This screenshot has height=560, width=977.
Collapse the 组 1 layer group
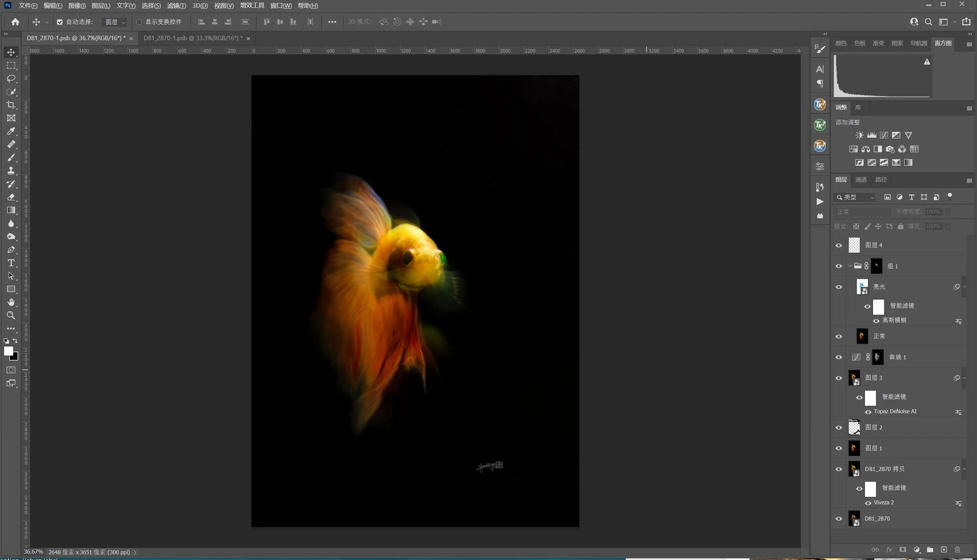(x=850, y=266)
